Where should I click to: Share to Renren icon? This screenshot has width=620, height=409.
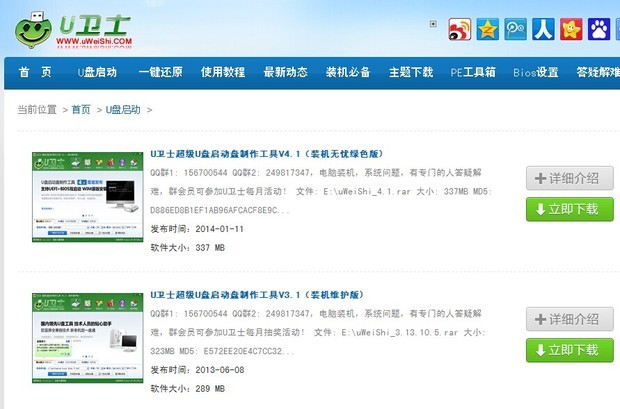(x=543, y=29)
